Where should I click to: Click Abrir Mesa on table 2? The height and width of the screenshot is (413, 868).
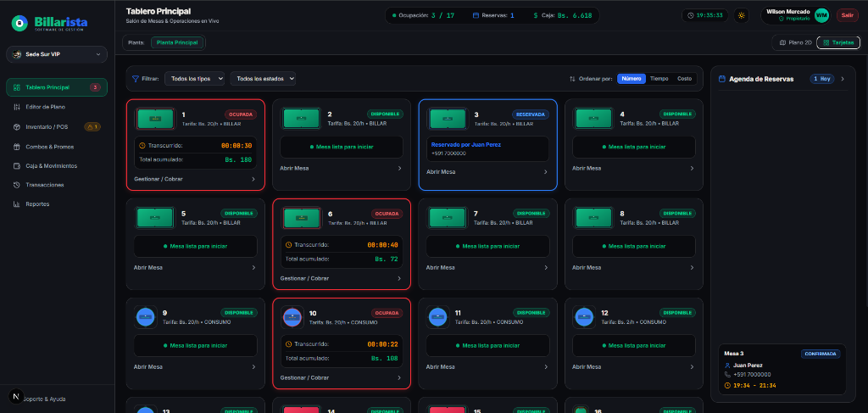click(341, 168)
